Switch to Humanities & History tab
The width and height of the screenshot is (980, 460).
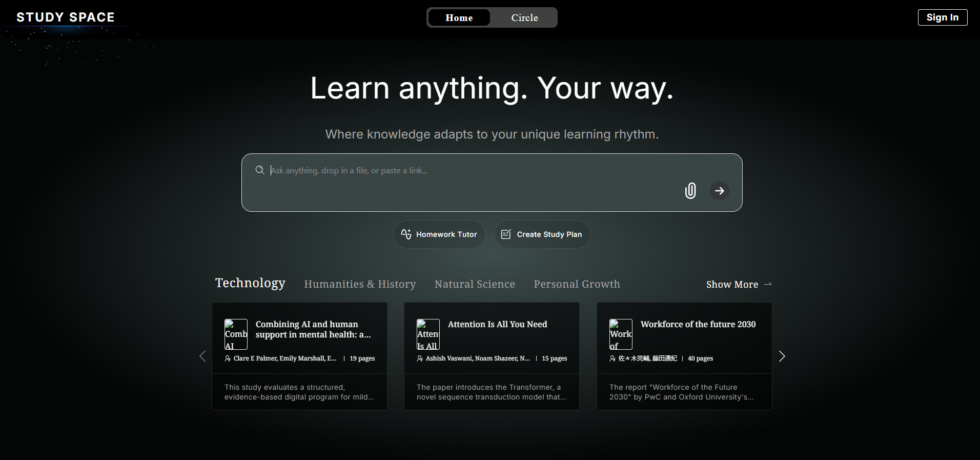point(360,284)
